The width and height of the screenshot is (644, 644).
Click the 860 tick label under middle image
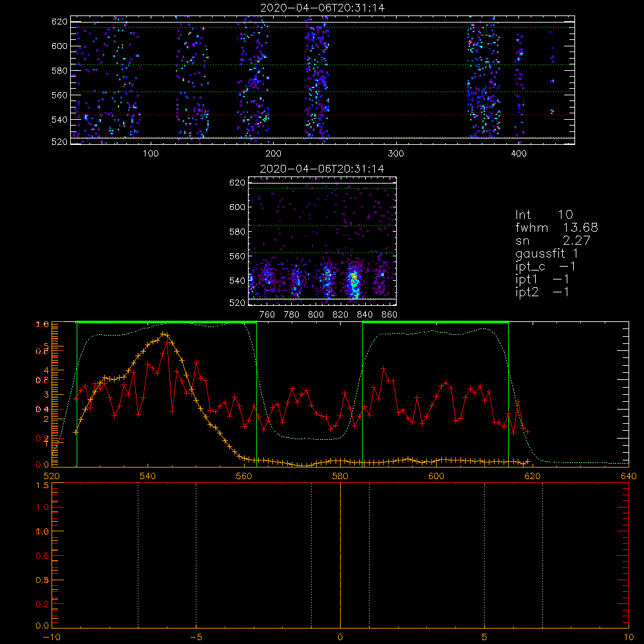pos(390,315)
